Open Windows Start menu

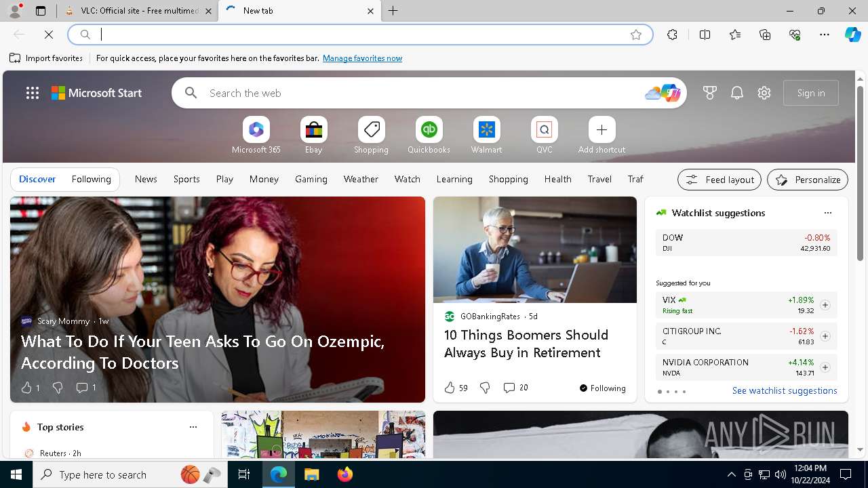16,474
